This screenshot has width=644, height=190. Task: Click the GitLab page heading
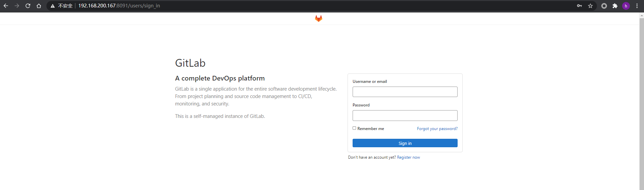190,63
